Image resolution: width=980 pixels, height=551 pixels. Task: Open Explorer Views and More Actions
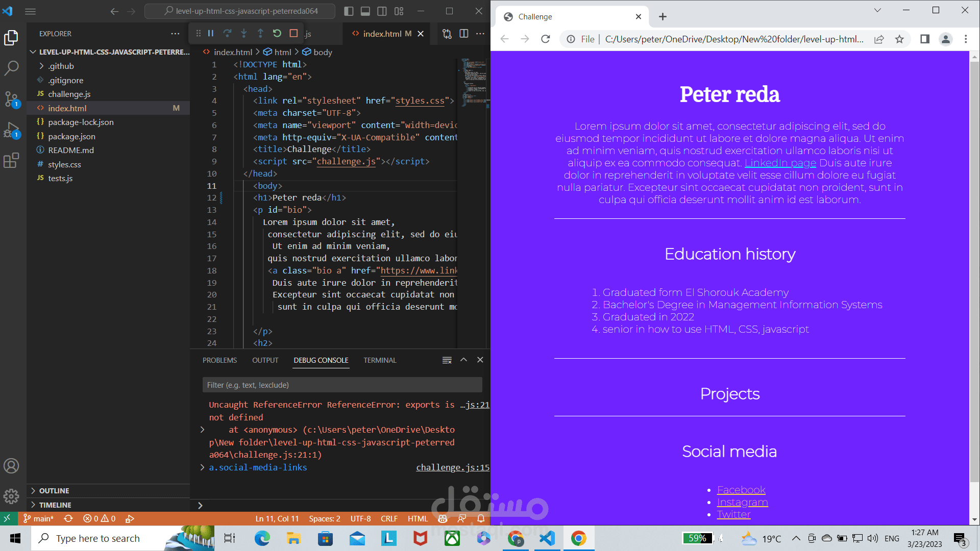point(176,34)
